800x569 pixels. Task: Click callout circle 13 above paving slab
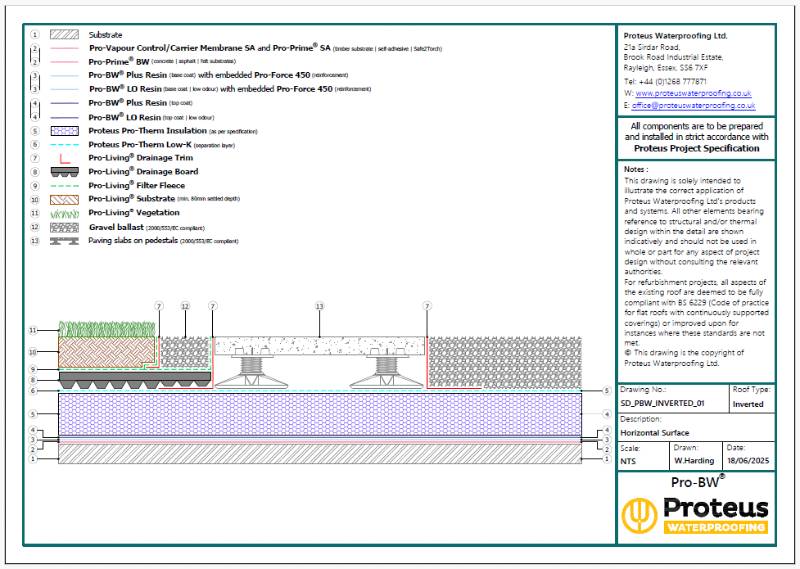[x=319, y=306]
